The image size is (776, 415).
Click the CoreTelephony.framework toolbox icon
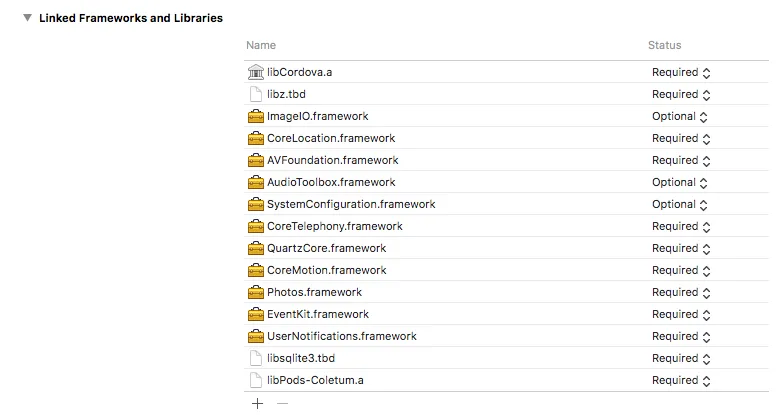255,226
